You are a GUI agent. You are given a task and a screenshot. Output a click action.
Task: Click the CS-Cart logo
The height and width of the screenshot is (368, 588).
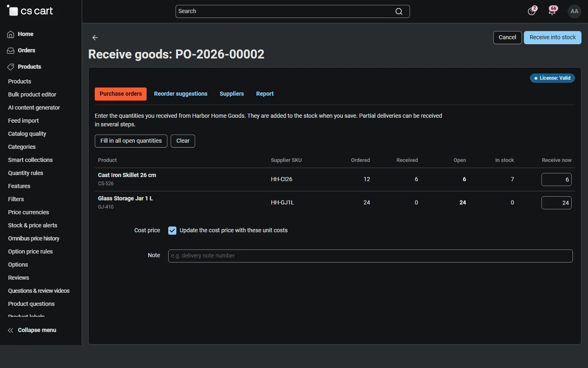30,11
